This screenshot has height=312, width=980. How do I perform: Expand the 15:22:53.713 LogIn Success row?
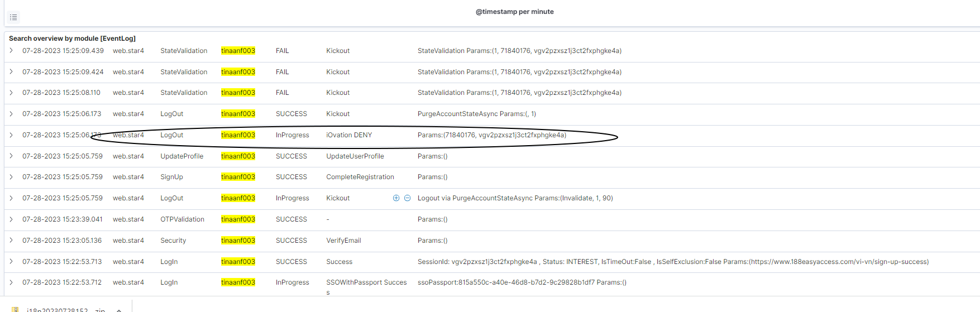tap(11, 262)
